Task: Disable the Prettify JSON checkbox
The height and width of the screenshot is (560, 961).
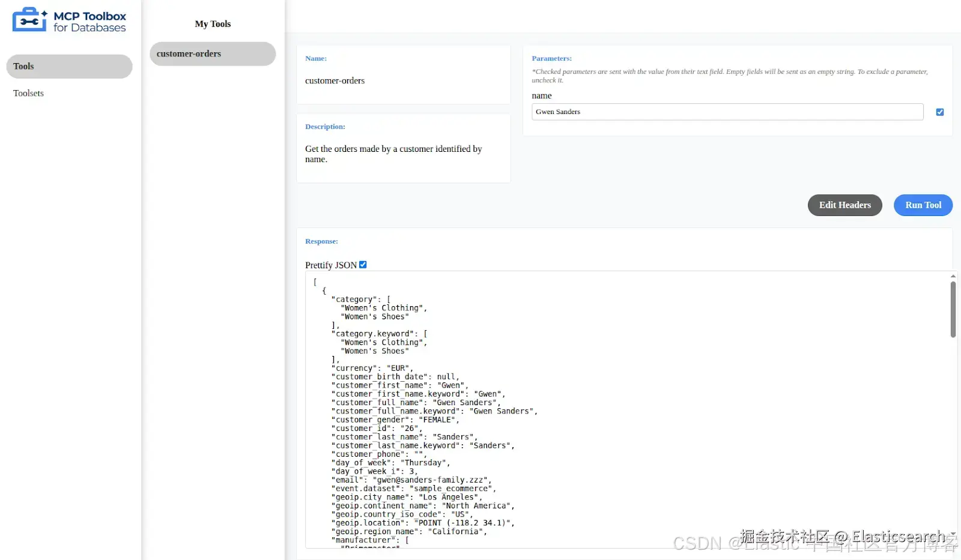Action: coord(363,265)
